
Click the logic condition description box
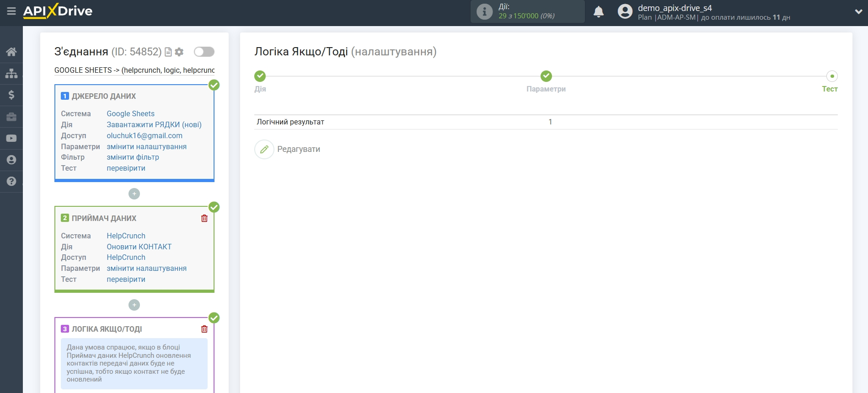point(134,363)
